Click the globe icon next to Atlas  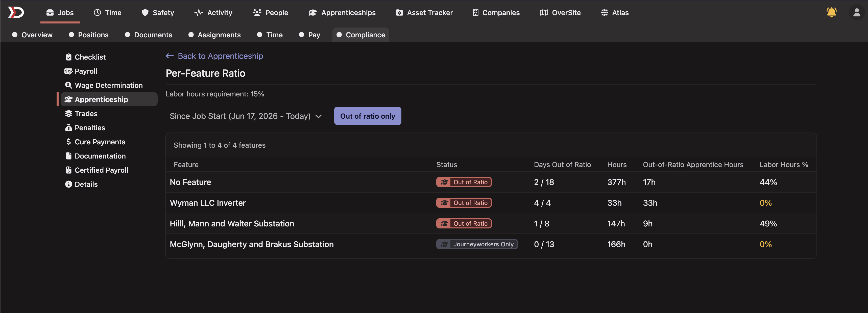(x=605, y=12)
